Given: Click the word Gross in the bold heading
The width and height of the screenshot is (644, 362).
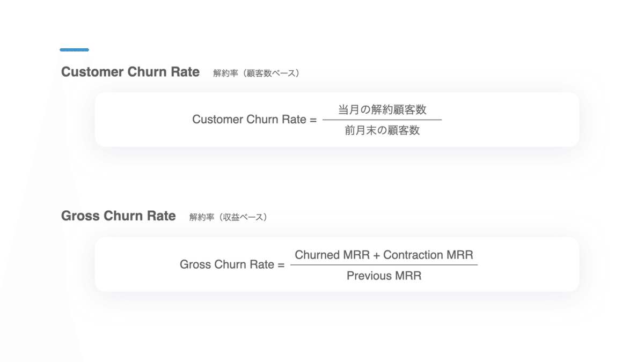Looking at the screenshot, I should (79, 216).
